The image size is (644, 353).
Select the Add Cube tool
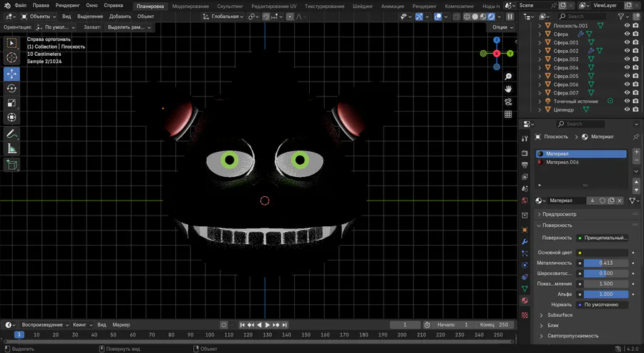click(x=11, y=165)
